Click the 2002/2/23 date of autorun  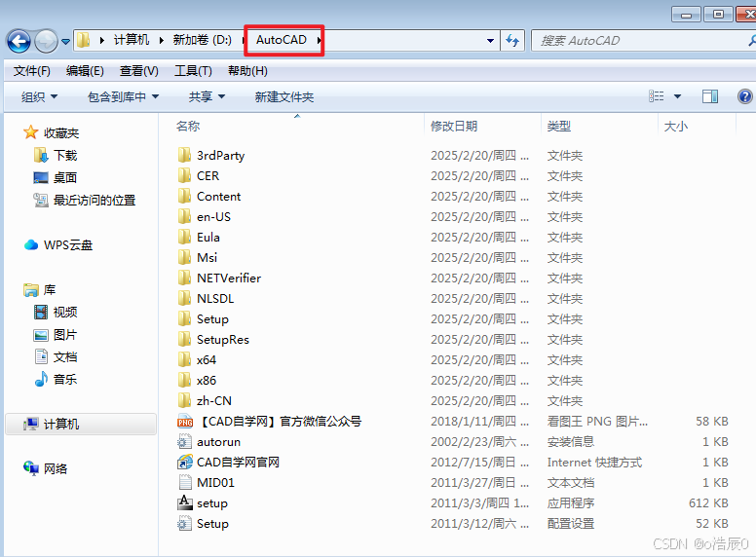(479, 442)
